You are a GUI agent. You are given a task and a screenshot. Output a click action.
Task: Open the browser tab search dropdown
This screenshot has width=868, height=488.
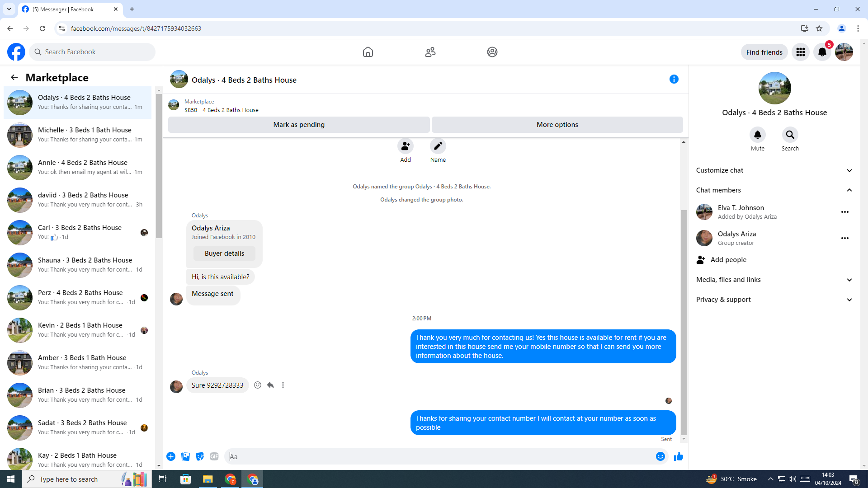coord(9,9)
